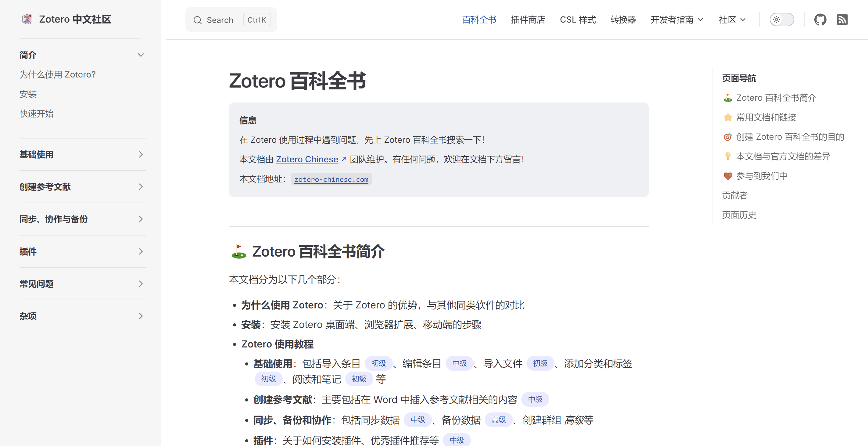
Task: Open the 开发者指南 dropdown menu
Action: point(676,20)
